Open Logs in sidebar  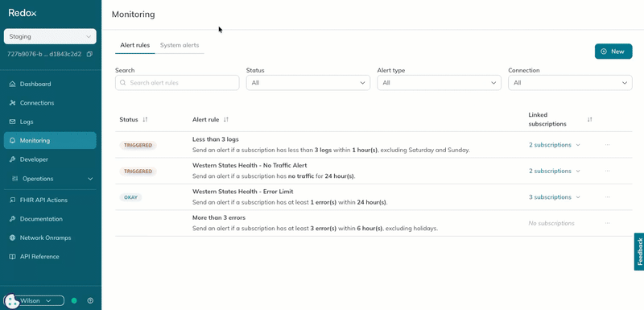[50, 122]
